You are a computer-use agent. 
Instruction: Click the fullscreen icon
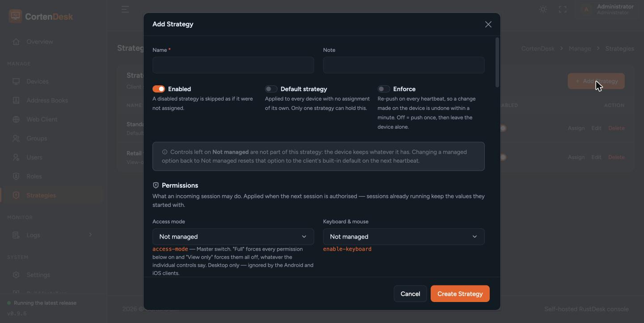click(563, 9)
